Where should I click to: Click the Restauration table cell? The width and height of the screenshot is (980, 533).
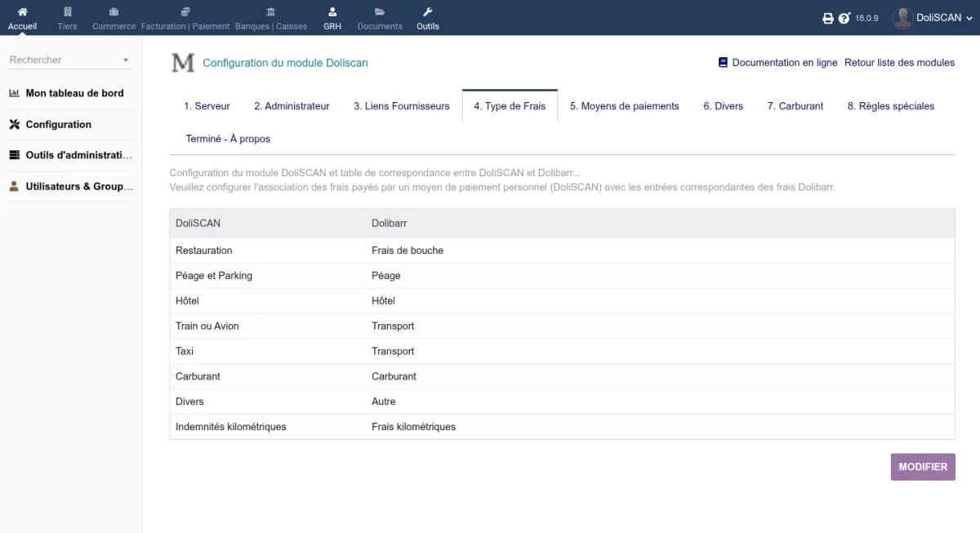pos(204,251)
